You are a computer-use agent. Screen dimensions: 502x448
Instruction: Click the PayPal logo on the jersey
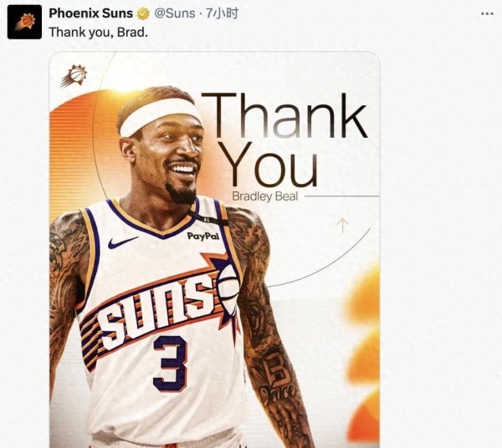pyautogui.click(x=203, y=237)
